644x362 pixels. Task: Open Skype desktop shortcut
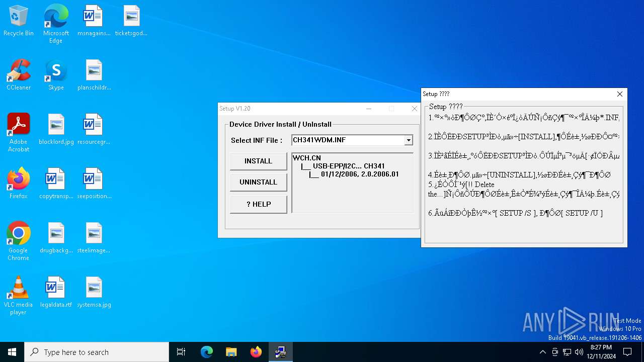click(x=56, y=75)
